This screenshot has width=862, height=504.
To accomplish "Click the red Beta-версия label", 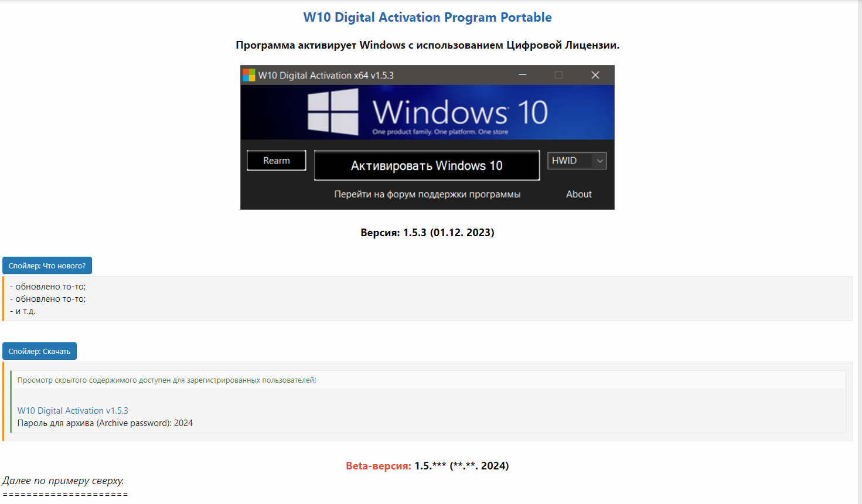I will click(x=379, y=465).
